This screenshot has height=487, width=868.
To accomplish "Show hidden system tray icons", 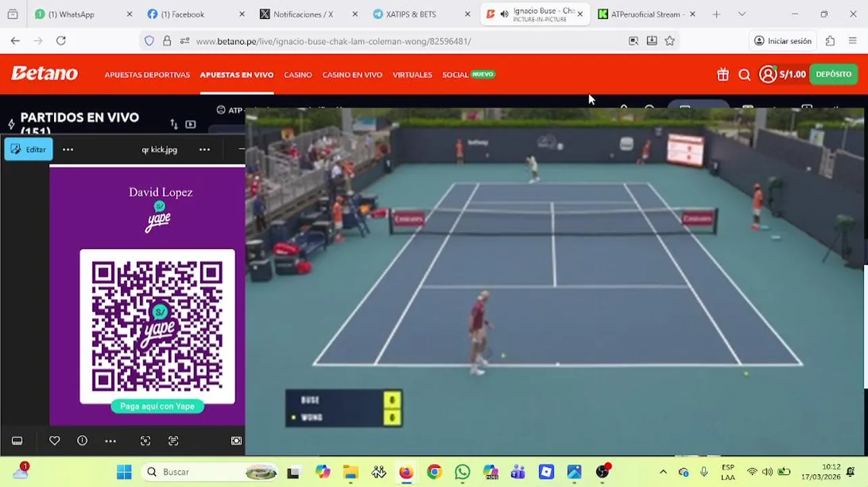I will click(x=663, y=471).
